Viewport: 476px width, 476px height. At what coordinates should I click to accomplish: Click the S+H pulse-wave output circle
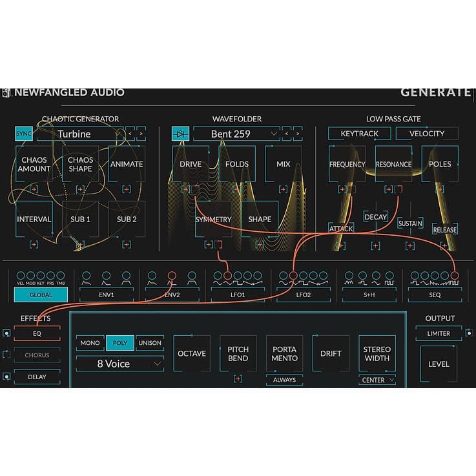pyautogui.click(x=389, y=276)
